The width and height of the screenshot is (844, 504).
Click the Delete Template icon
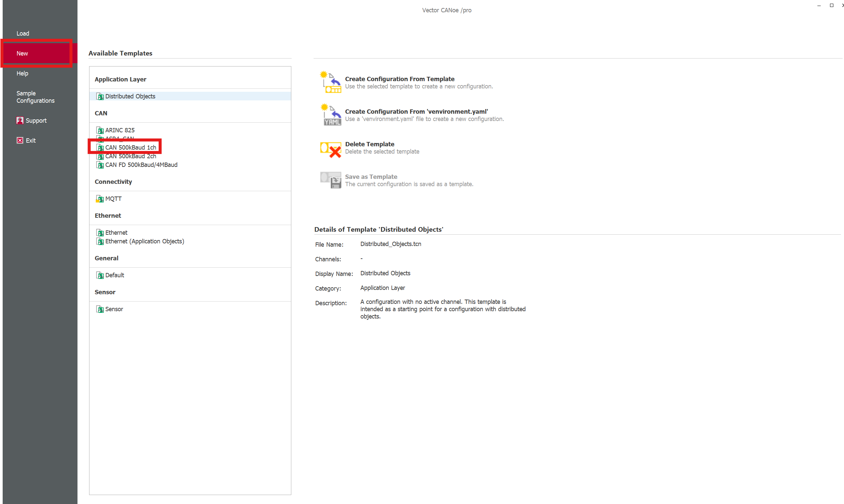pos(331,149)
